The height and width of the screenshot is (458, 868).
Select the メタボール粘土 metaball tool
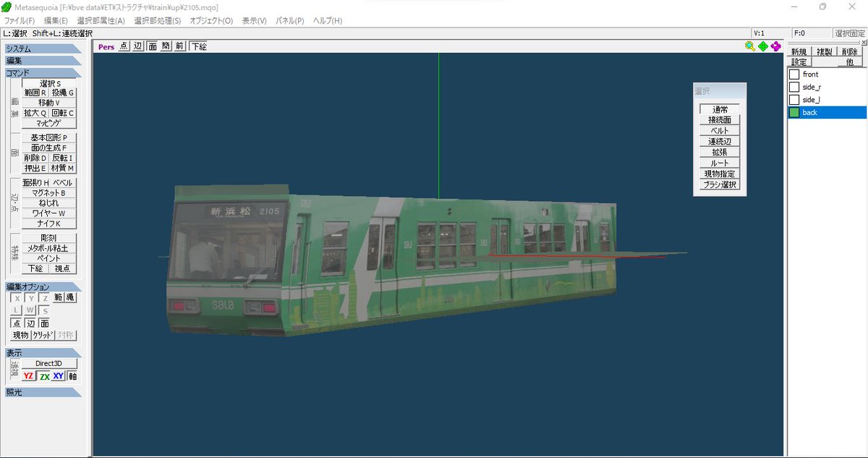[49, 248]
